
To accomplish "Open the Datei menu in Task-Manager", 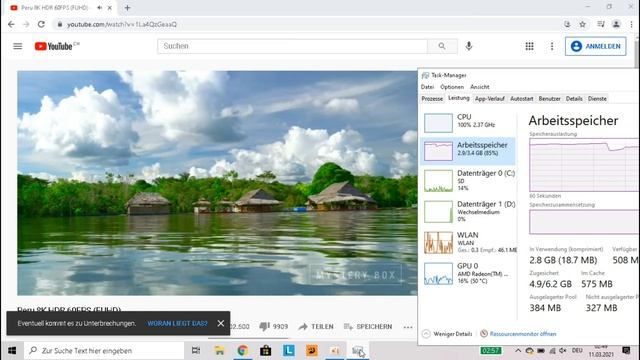I will (427, 87).
